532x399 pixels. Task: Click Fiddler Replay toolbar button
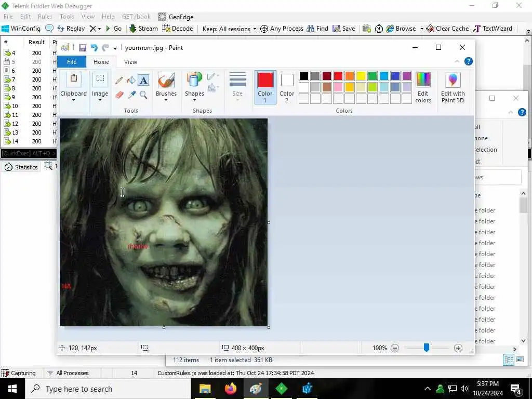(71, 29)
